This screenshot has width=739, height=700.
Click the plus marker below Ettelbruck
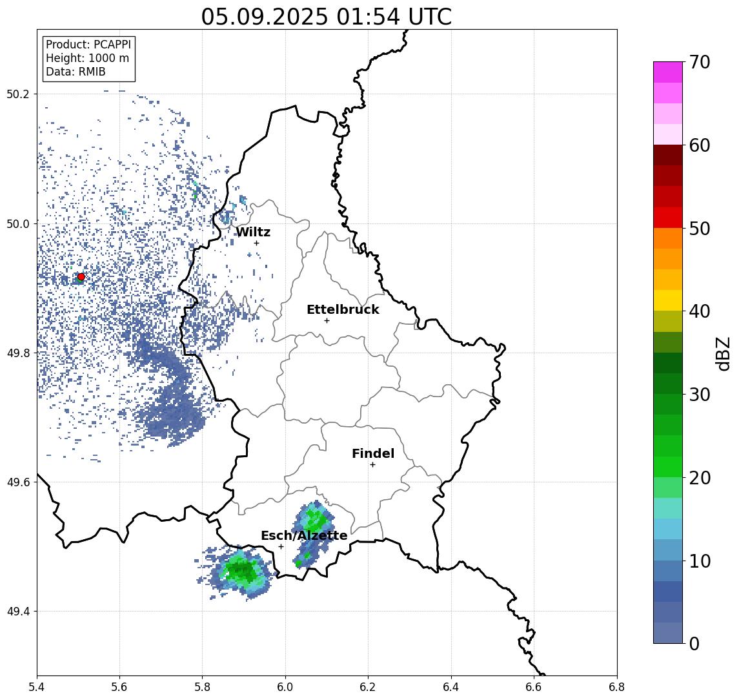click(x=327, y=321)
